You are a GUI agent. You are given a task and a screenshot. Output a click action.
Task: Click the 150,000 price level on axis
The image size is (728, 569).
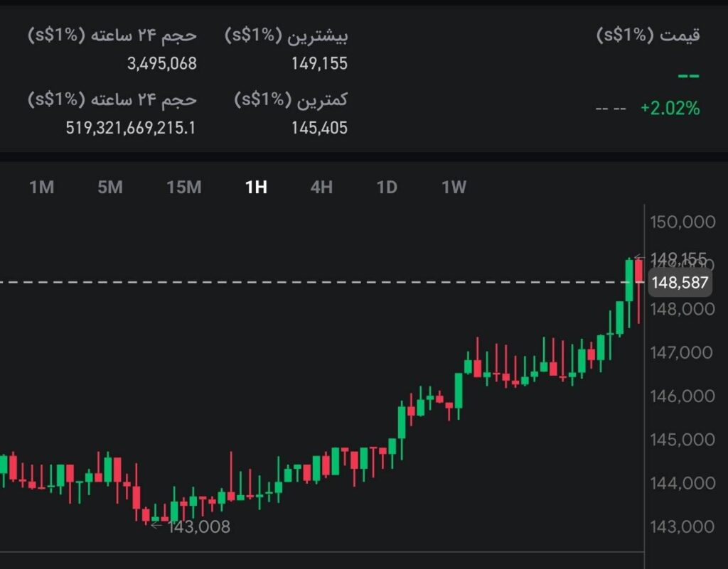[x=685, y=222]
